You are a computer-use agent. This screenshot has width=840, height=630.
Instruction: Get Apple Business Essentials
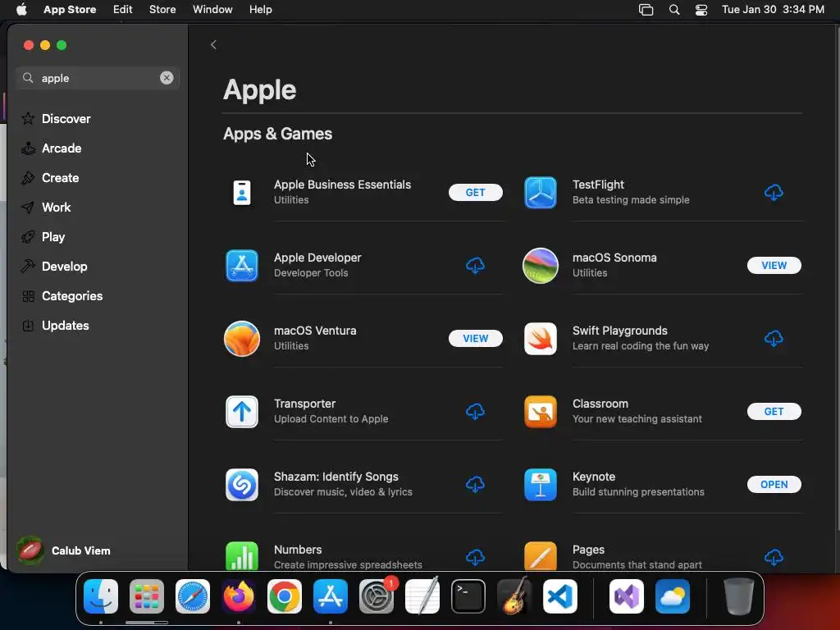pyautogui.click(x=475, y=192)
